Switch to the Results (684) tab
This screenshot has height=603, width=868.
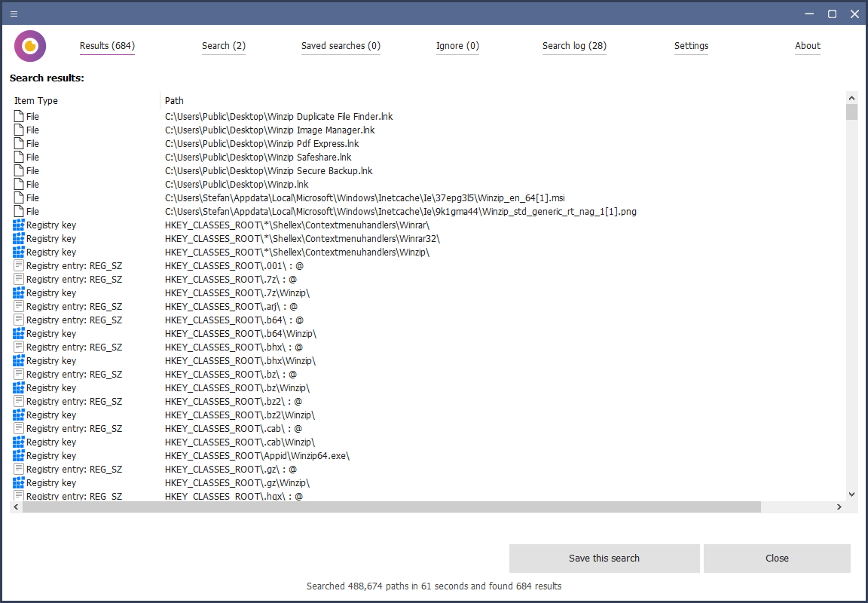pyautogui.click(x=108, y=46)
